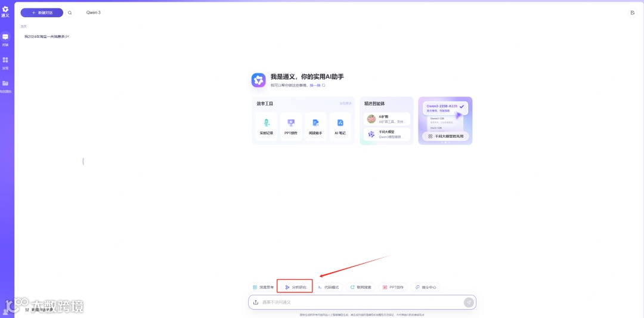Start a new conversation with 新建对话
The height and width of the screenshot is (318, 644).
click(x=42, y=13)
